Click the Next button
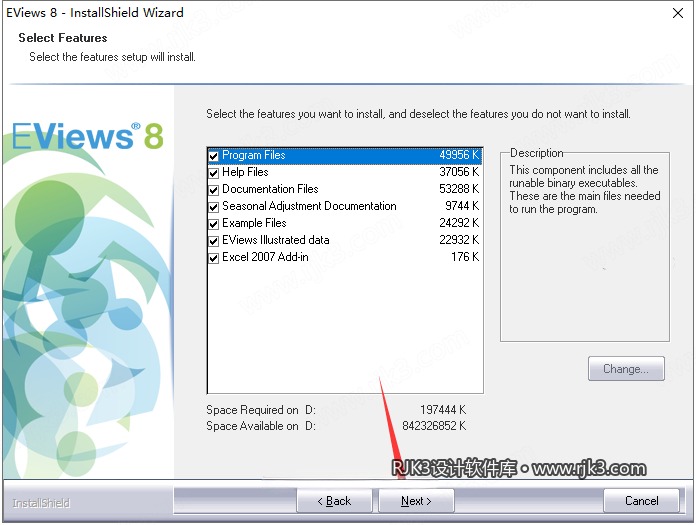Viewport: 696px width, 525px height. (416, 501)
